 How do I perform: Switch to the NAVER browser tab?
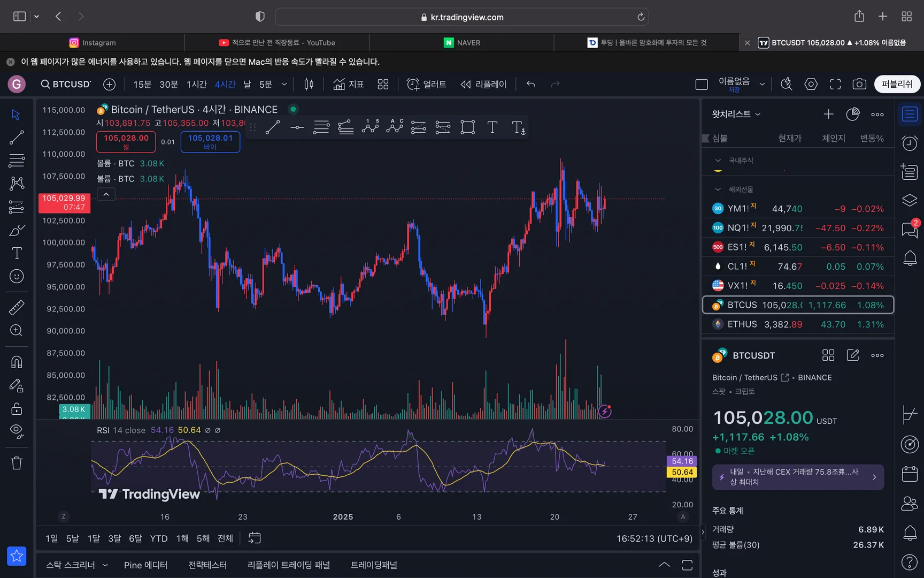[x=462, y=43]
